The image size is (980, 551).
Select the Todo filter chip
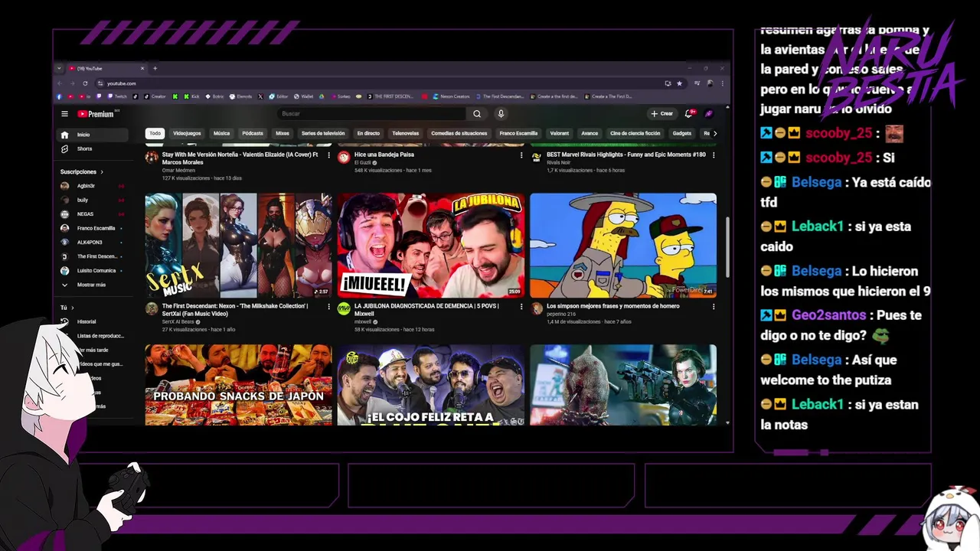(x=155, y=133)
